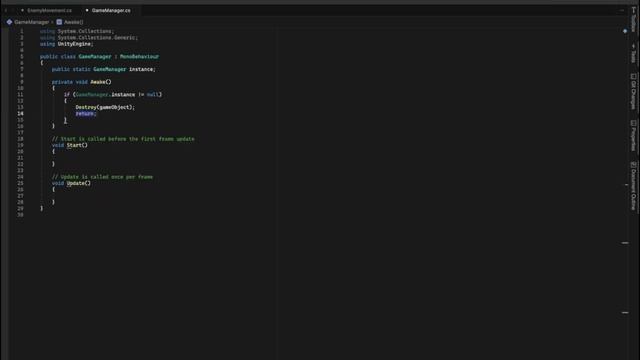
Task: Click 'Update()' method name
Action: (x=78, y=183)
